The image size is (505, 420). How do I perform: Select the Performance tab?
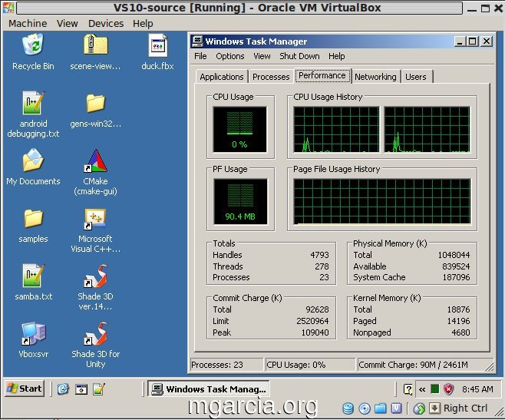point(322,75)
